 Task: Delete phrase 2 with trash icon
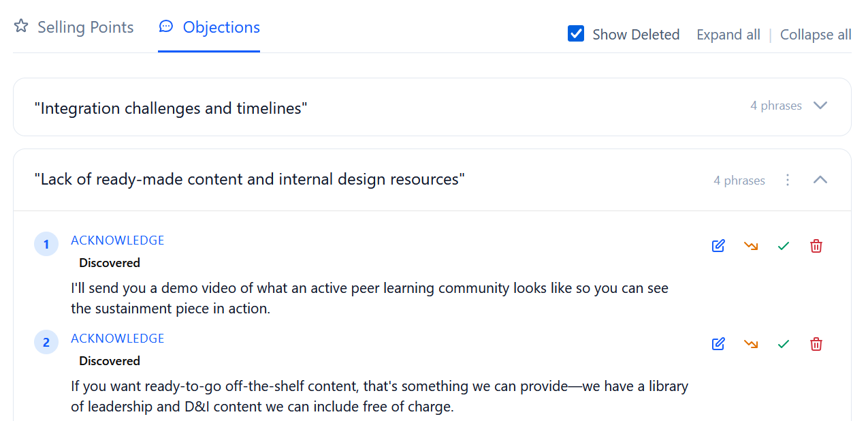coord(816,344)
